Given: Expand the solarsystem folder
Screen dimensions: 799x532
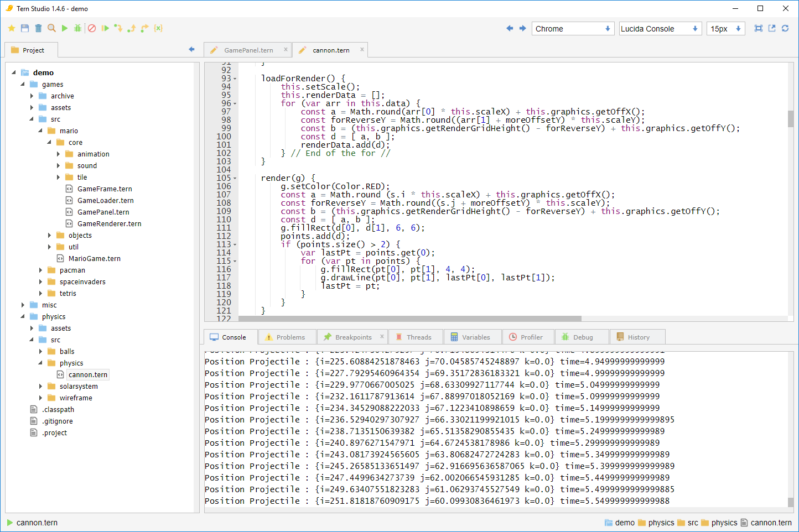Looking at the screenshot, I should (40, 387).
